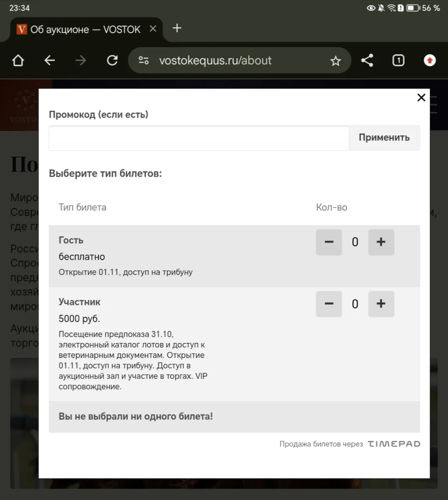Click the 'Кол-во' column header
The image size is (448, 500).
coord(331,207)
